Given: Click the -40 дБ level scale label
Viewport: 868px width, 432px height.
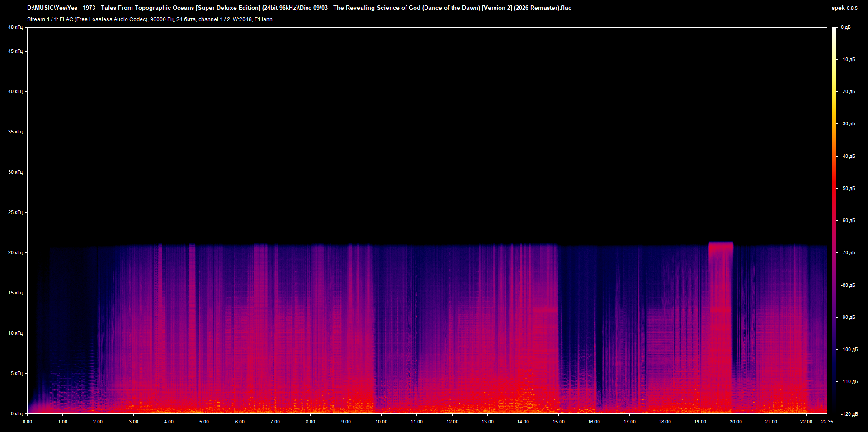Looking at the screenshot, I should (848, 157).
